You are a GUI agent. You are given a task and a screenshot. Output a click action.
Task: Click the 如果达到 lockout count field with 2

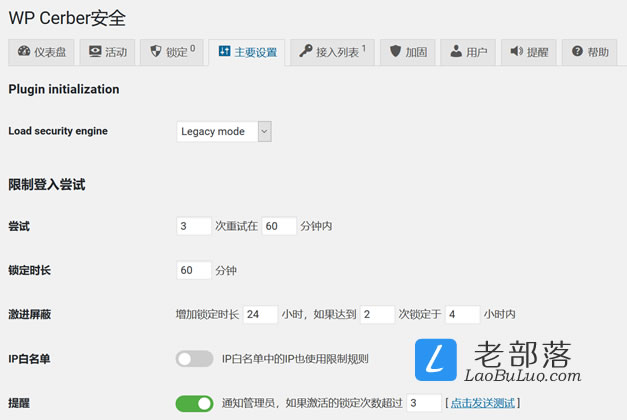point(377,314)
